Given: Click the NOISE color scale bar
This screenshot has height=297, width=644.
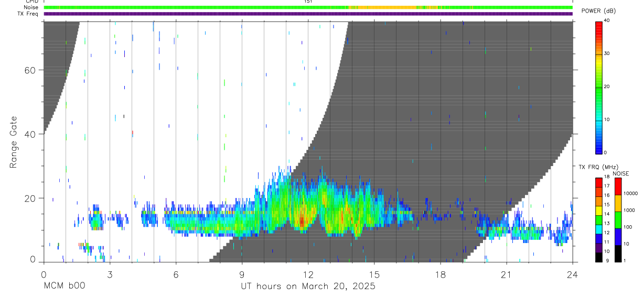Looking at the screenshot, I should [618, 219].
